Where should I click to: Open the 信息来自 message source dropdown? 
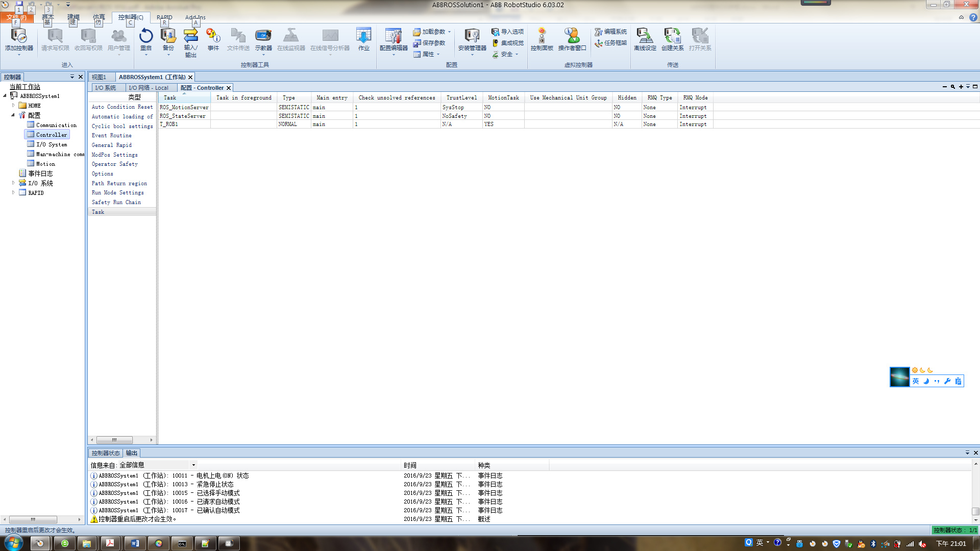(x=193, y=465)
